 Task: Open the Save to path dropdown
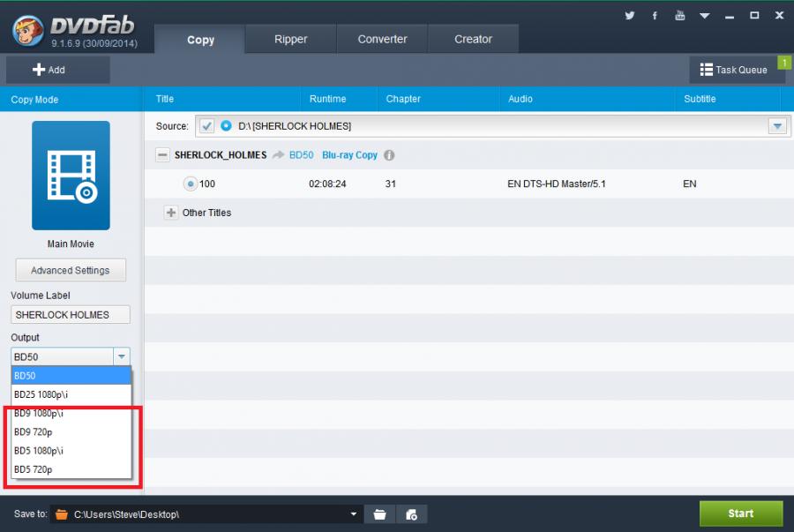(354, 514)
